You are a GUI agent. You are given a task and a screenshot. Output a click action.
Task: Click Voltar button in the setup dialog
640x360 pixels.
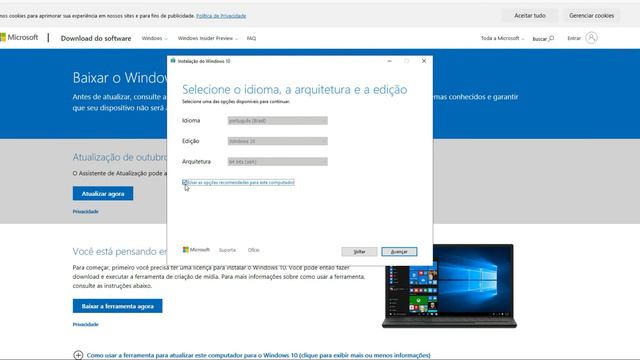[359, 251]
